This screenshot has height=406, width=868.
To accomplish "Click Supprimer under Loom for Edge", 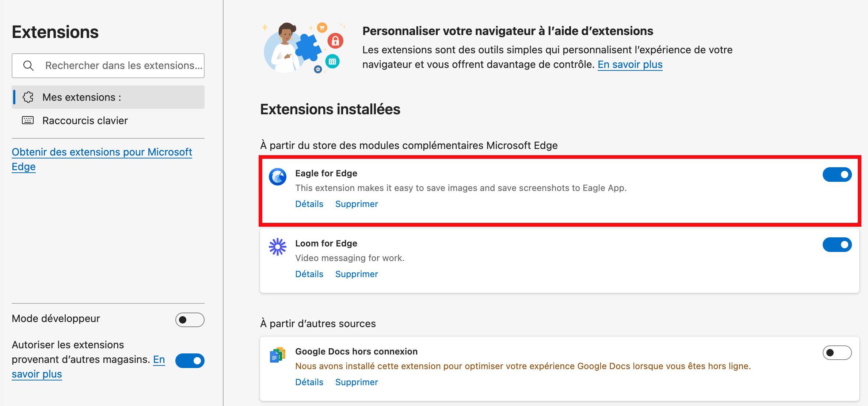I will pos(357,274).
